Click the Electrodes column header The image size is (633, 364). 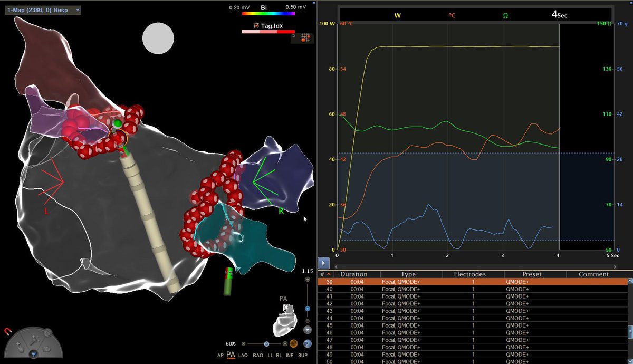(473, 274)
